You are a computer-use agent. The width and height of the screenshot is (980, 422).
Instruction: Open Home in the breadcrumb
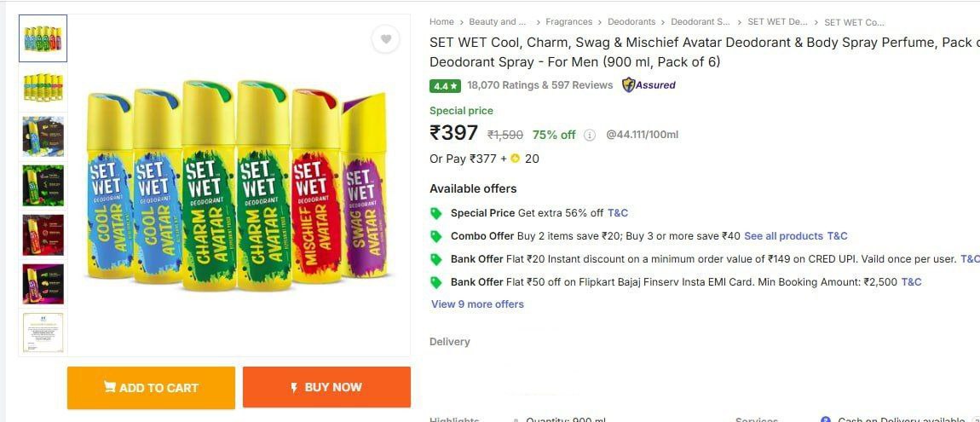point(441,22)
